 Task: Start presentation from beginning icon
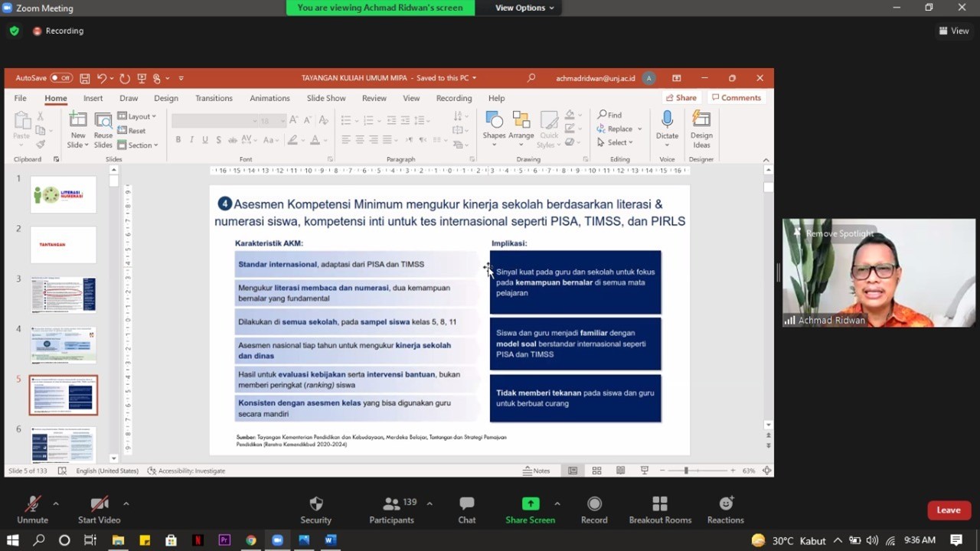[142, 78]
